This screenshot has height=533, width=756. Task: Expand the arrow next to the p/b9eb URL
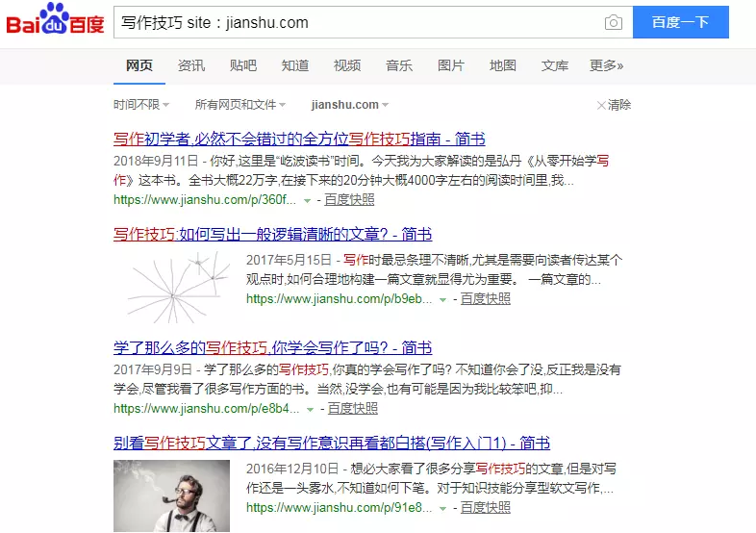pos(442,300)
